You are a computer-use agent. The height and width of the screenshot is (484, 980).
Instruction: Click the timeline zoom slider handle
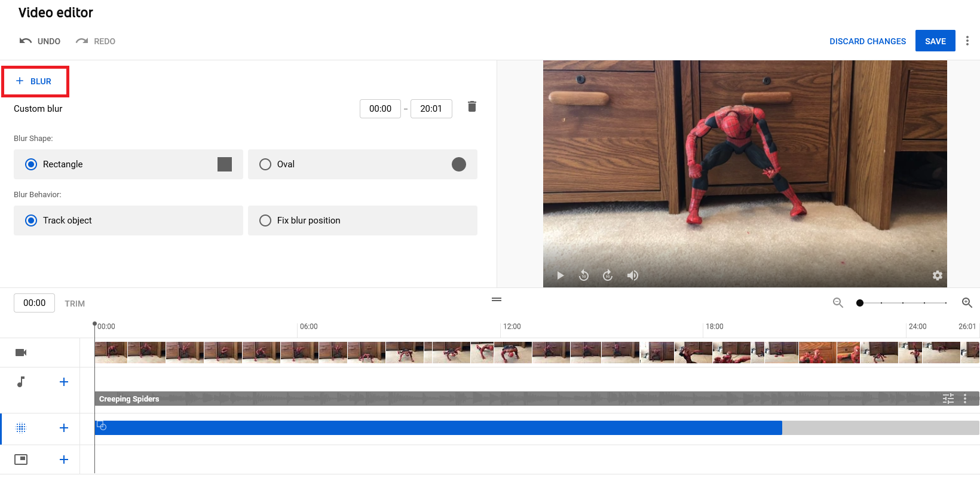[x=860, y=303]
